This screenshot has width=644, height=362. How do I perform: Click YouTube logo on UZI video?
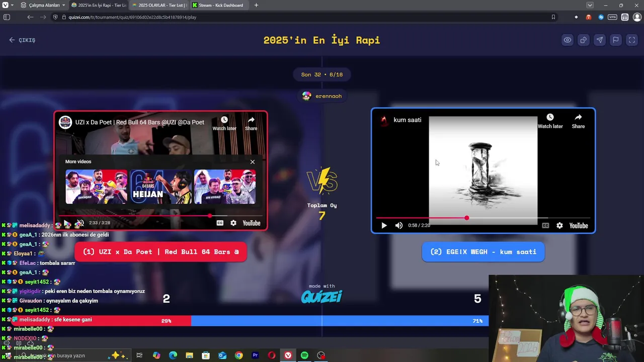(252, 223)
